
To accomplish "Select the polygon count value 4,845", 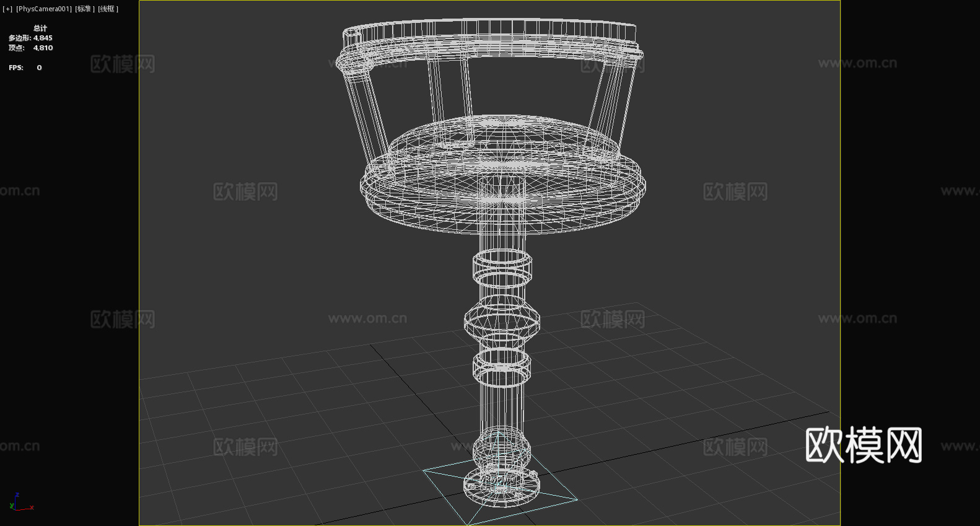I will coord(43,38).
